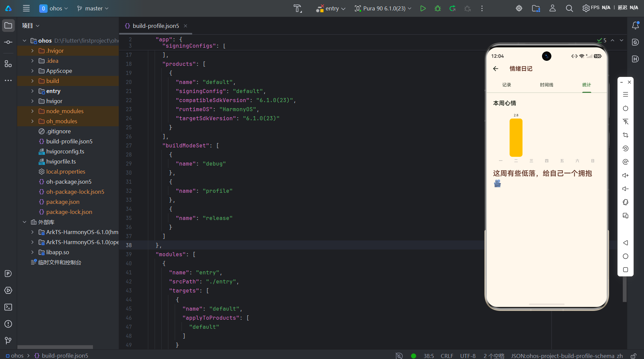The width and height of the screenshot is (644, 359).
Task: Increase emulator volume
Action: [626, 175]
